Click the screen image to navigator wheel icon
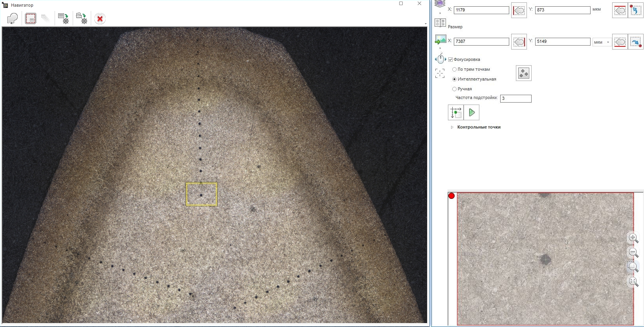 (x=64, y=18)
